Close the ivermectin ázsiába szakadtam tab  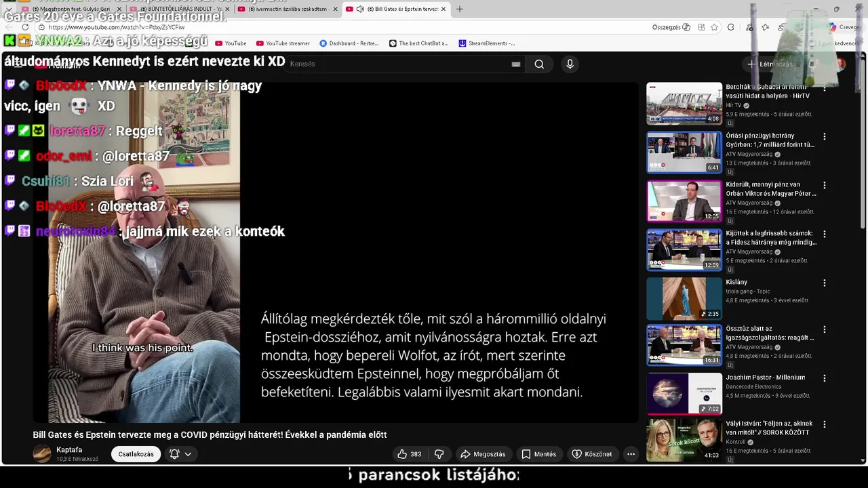335,9
